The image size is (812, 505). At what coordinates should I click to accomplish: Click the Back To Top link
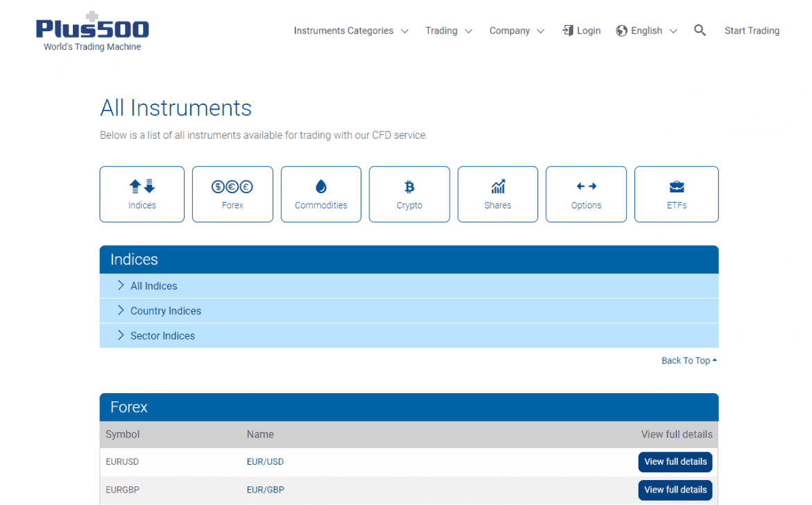tap(688, 361)
